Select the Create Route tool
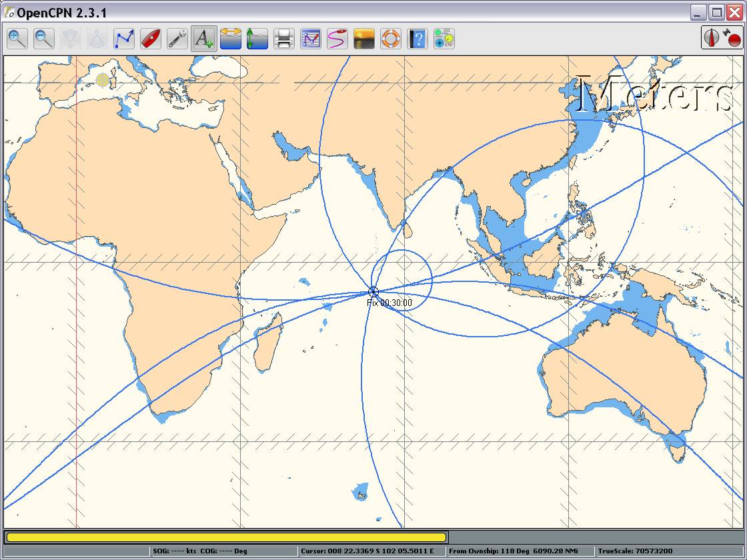Screen dimensions: 747x560 (124, 39)
